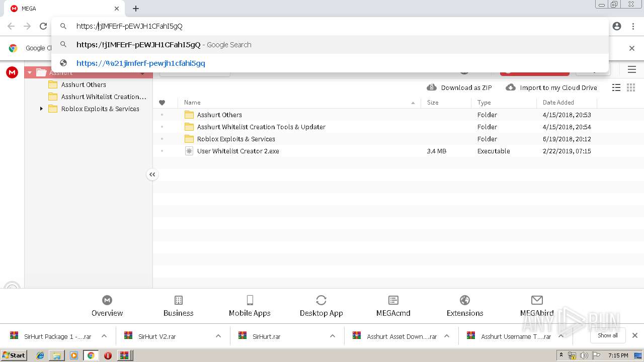The width and height of the screenshot is (644, 362).
Task: Show hidden system tray icons
Action: coord(561,355)
